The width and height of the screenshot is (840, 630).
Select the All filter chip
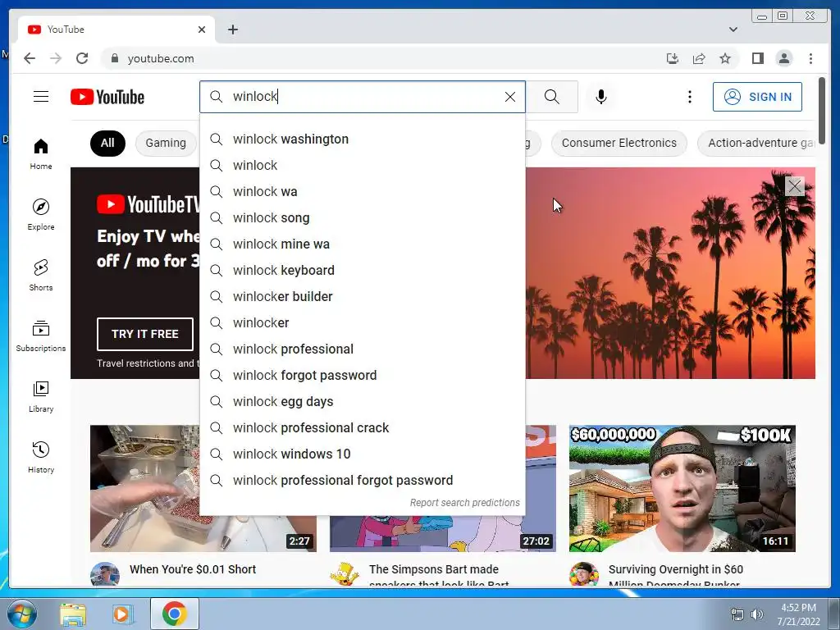click(107, 143)
